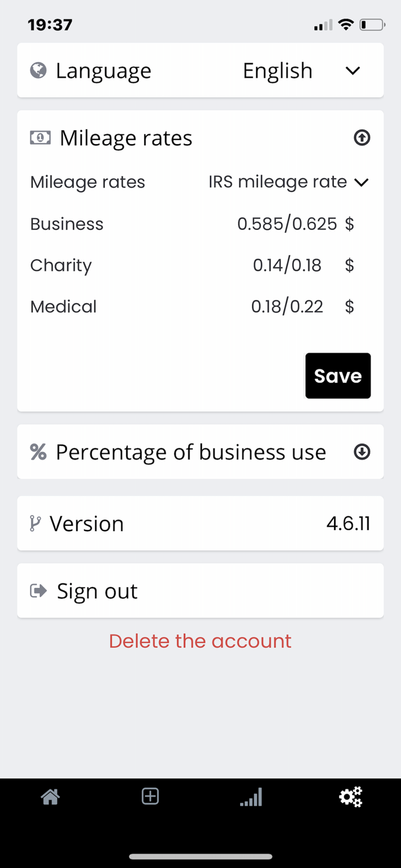Open the settings gears icon
The height and width of the screenshot is (868, 401).
(351, 797)
